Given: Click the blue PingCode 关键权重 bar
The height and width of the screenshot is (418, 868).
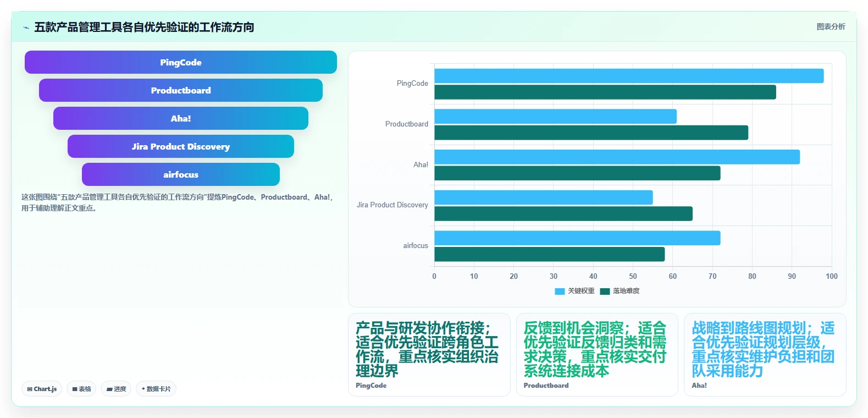Looking at the screenshot, I should tap(629, 76).
